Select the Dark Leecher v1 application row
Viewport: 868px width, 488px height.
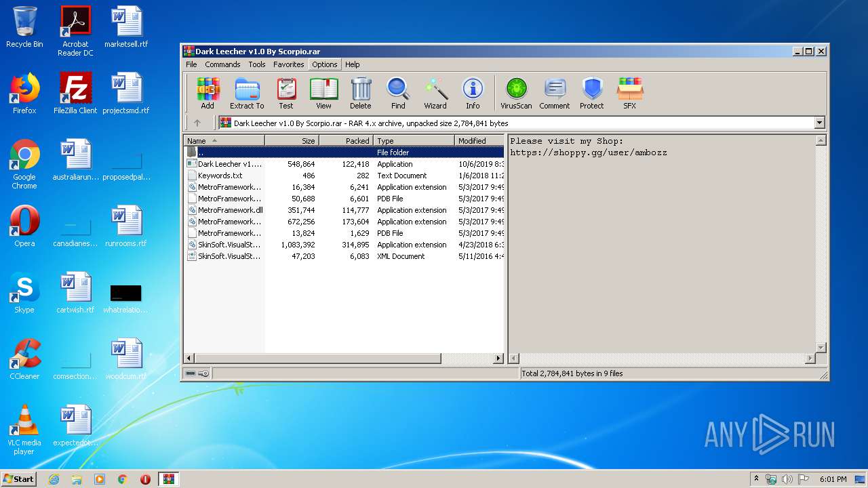[344, 164]
